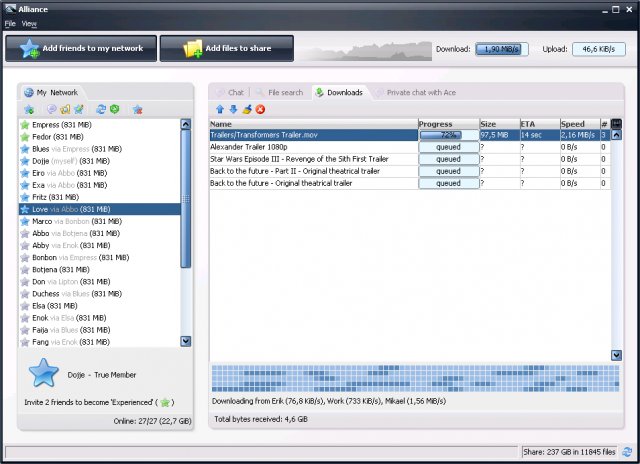Open chat with friend via speech bubble icon

51,109
